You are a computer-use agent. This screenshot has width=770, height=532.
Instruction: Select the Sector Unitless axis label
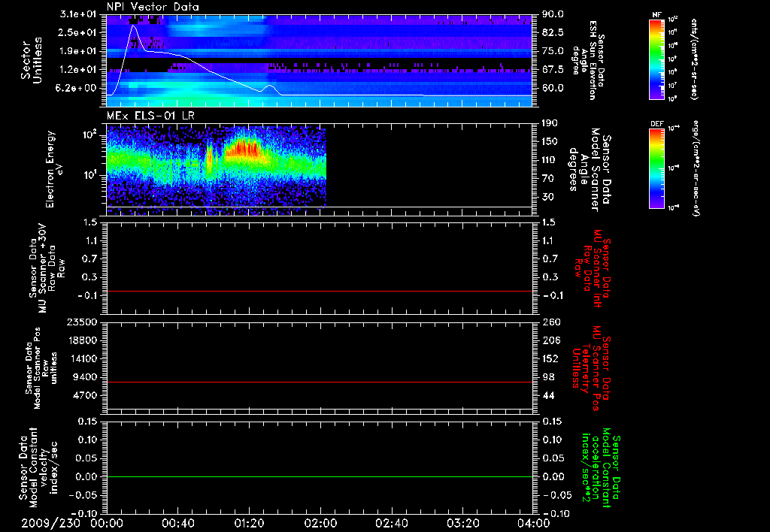[x=32, y=60]
